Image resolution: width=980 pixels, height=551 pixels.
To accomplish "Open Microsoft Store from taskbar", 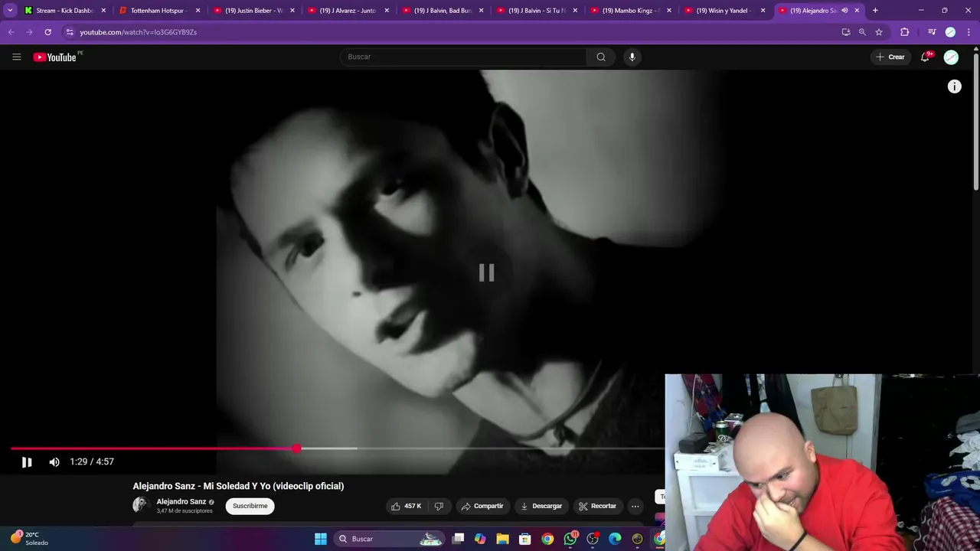I will tap(525, 539).
